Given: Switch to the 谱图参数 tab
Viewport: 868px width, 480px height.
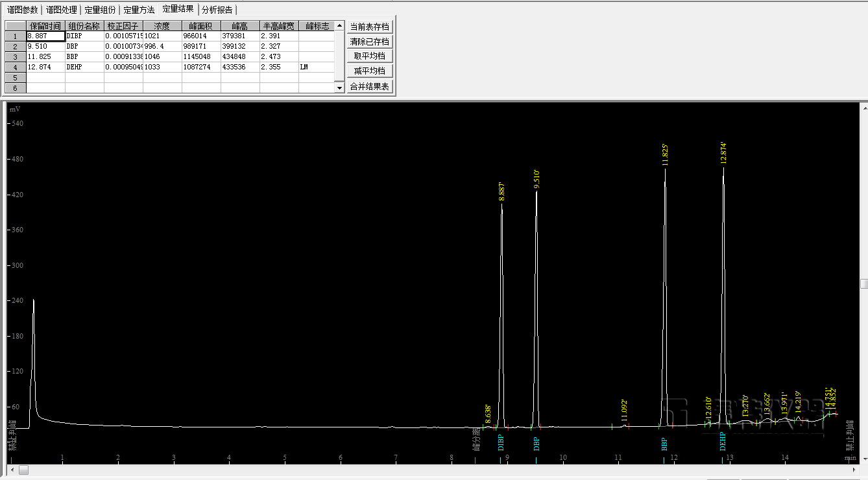Looking at the screenshot, I should click(22, 10).
